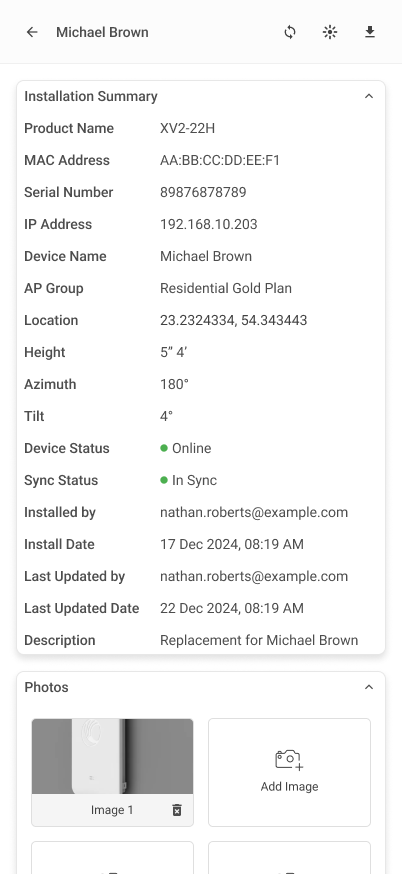Click install date 17 Dec 2024
The width and height of the screenshot is (402, 874).
click(x=232, y=545)
